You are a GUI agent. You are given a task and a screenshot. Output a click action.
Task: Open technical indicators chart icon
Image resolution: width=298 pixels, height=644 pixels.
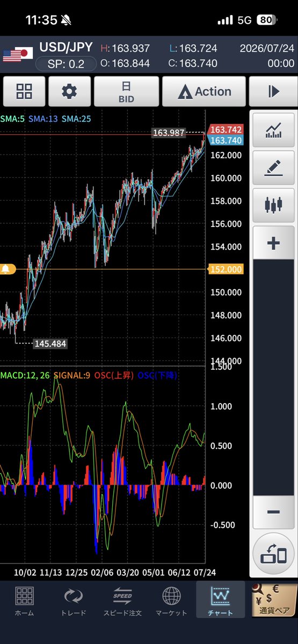[273, 130]
